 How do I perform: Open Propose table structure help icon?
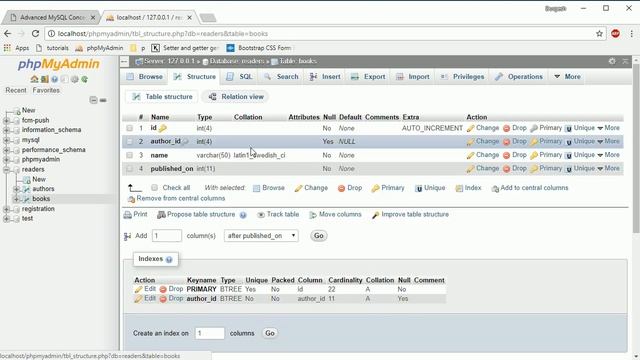pyautogui.click(x=243, y=215)
